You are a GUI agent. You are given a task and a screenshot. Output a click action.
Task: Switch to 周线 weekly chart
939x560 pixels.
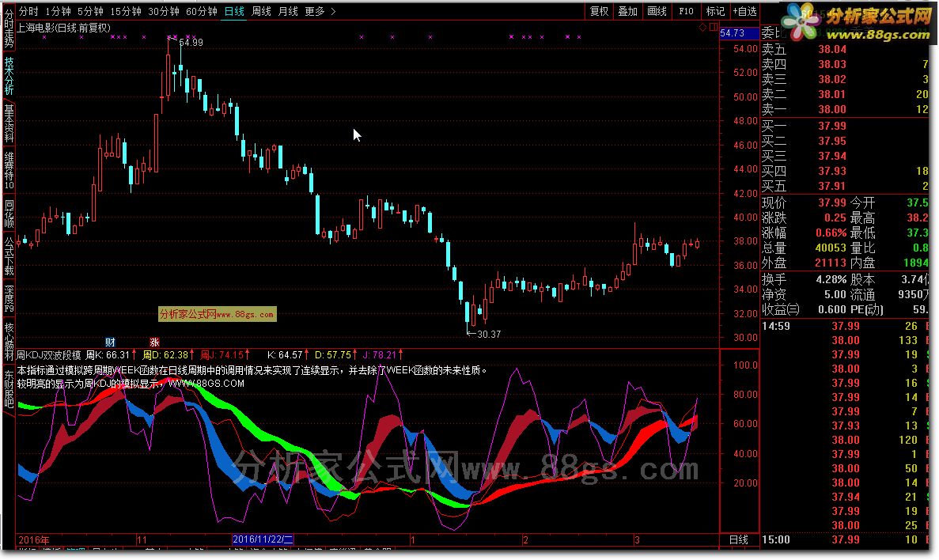[x=261, y=11]
